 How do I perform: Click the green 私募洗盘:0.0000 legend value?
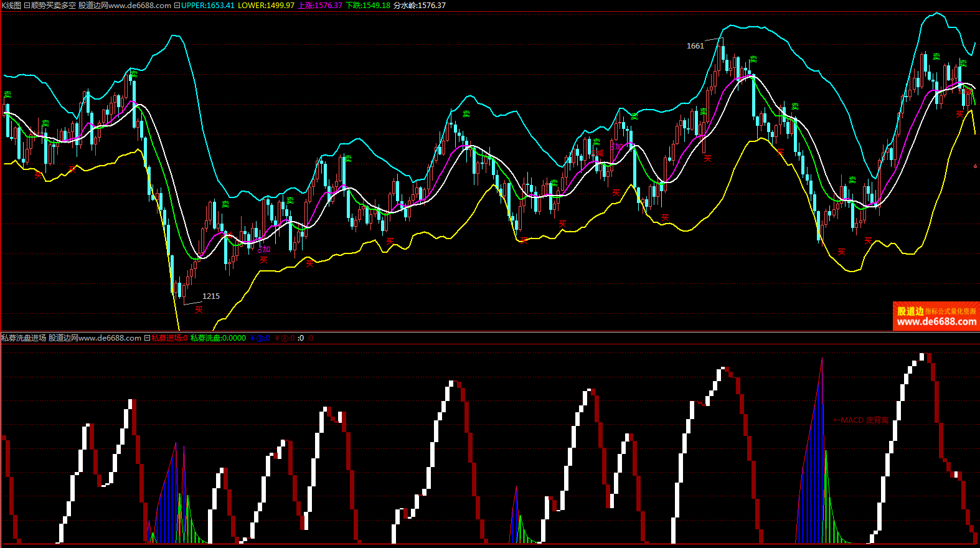[218, 338]
